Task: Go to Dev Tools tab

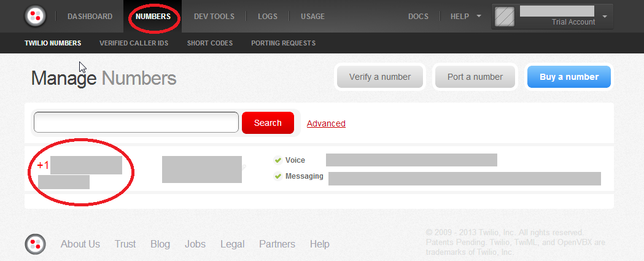Action: coord(214,17)
